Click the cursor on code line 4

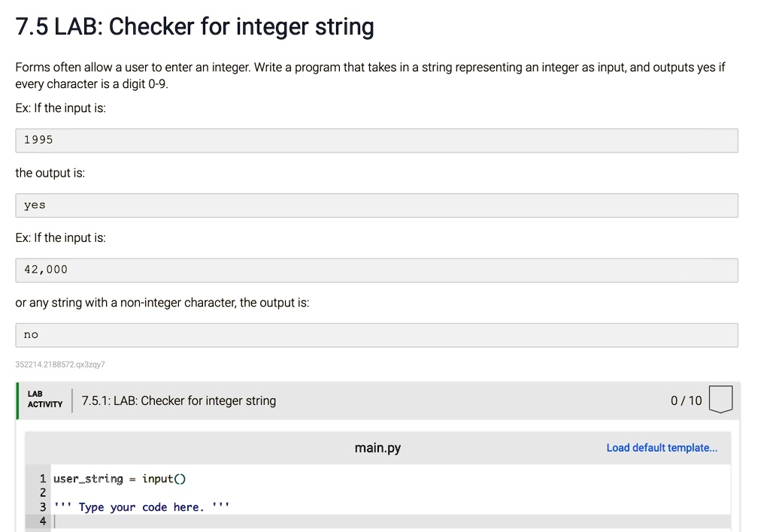point(55,521)
